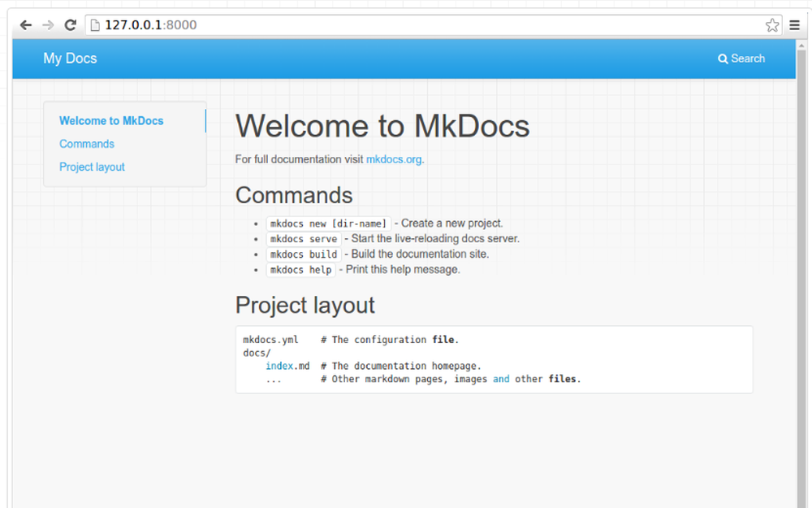Click the magnifier icon next to Search

pos(723,59)
